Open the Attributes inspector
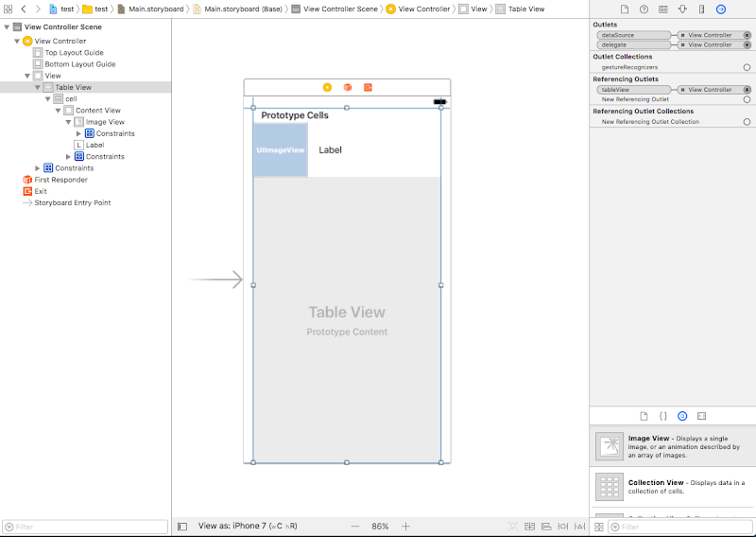Viewport: 756px width, 537px height. point(682,9)
